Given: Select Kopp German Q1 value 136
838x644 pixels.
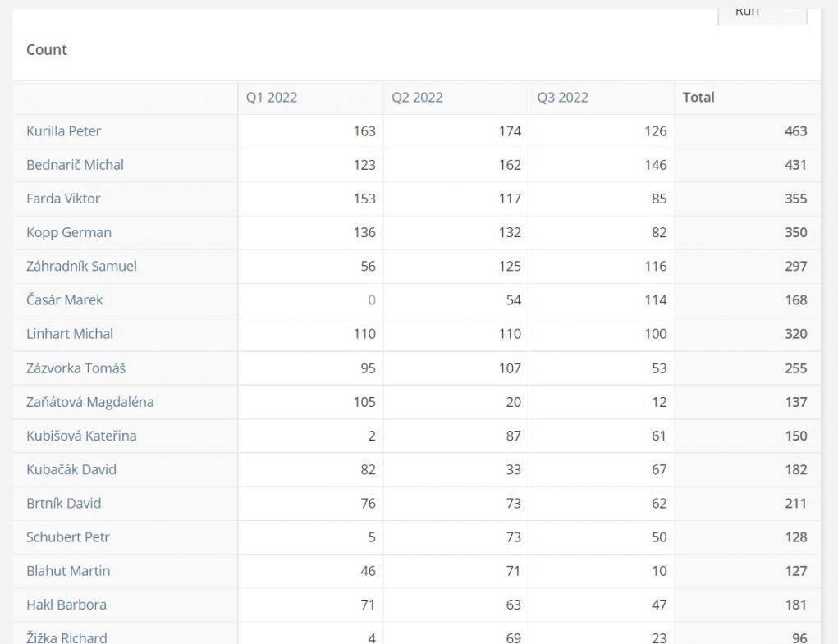Looking at the screenshot, I should tap(364, 233).
